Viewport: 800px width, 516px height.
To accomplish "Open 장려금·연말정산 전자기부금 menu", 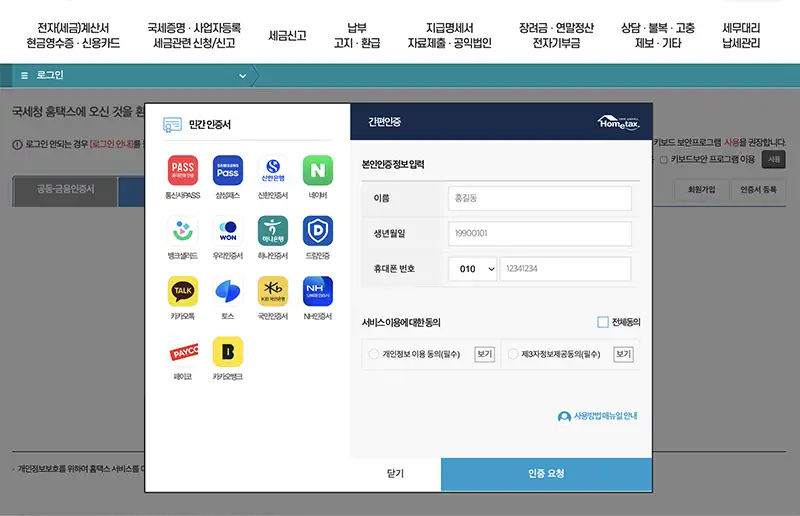I will [556, 35].
